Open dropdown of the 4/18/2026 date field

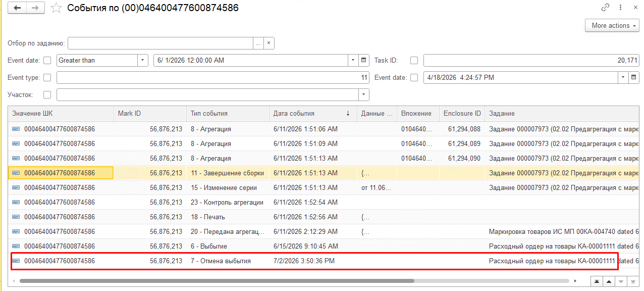tap(623, 78)
